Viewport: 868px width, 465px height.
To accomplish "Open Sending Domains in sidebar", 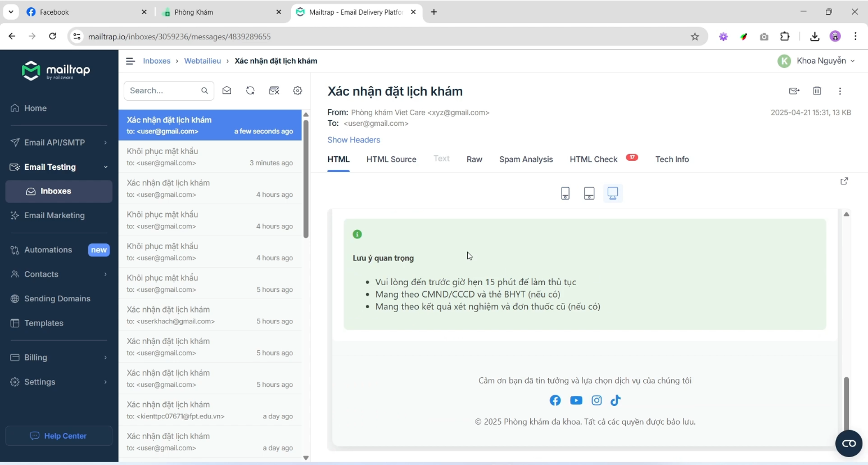I will pos(59,299).
